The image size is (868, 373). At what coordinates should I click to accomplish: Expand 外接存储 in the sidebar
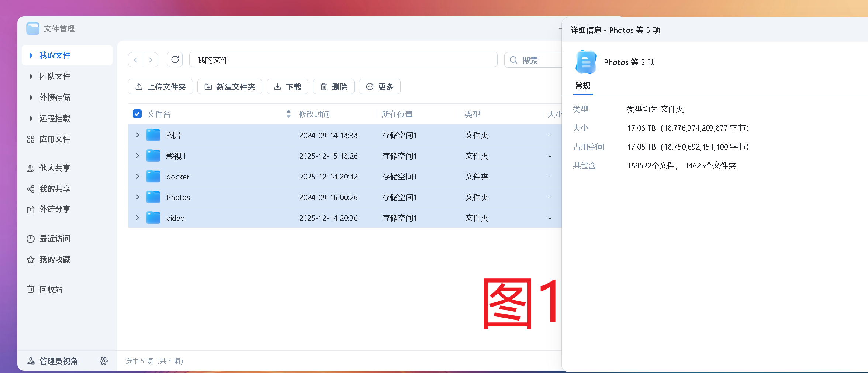coord(31,97)
